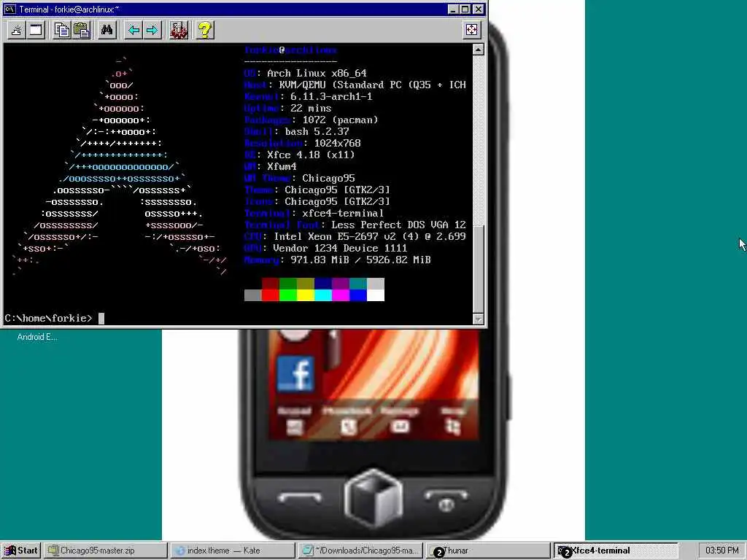
Task: Tap the Facebook icon on phone image
Action: [x=295, y=374]
